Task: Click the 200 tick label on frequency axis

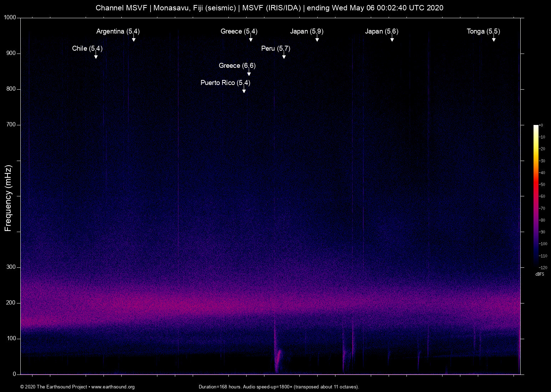Action: click(11, 303)
